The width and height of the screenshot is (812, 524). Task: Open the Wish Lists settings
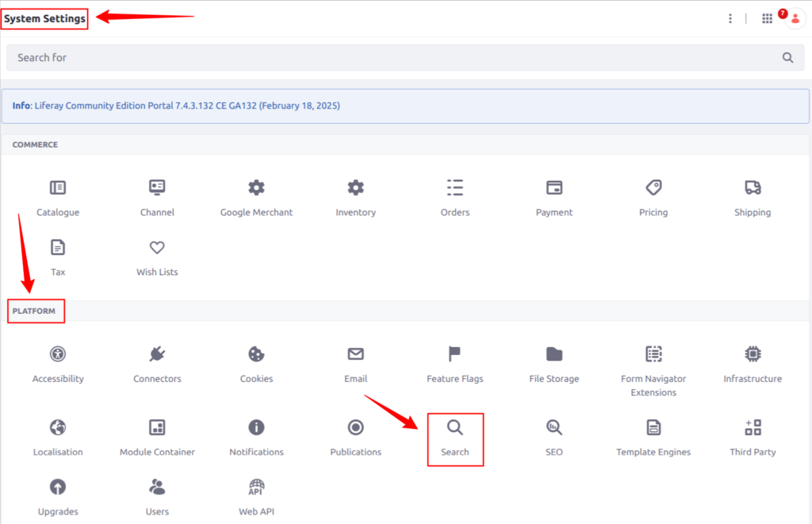point(156,254)
